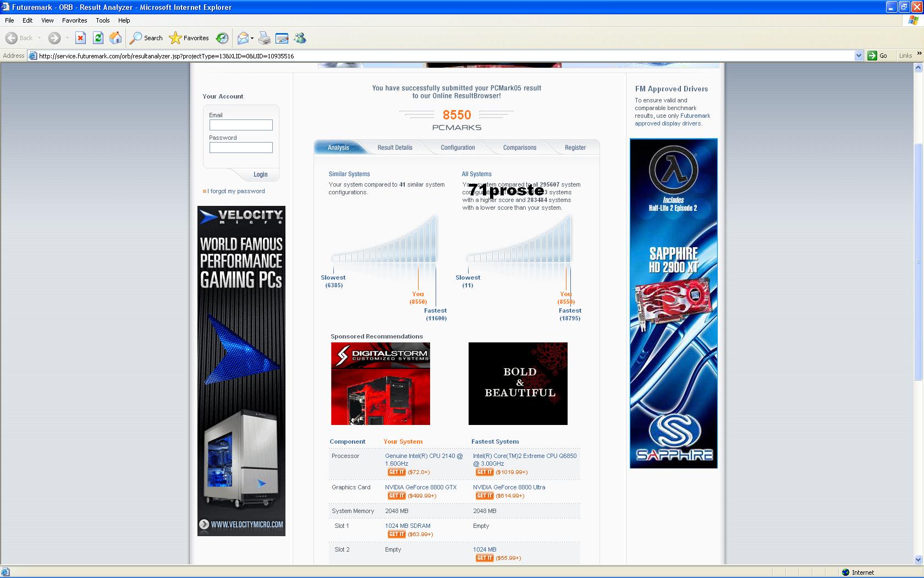Print the page with the printer icon
924x578 pixels.
265,38
